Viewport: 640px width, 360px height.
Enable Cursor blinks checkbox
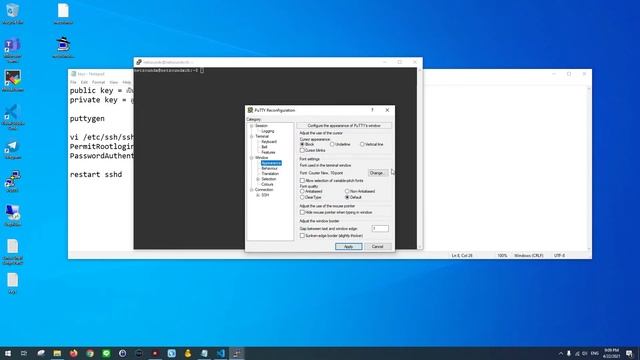point(302,151)
